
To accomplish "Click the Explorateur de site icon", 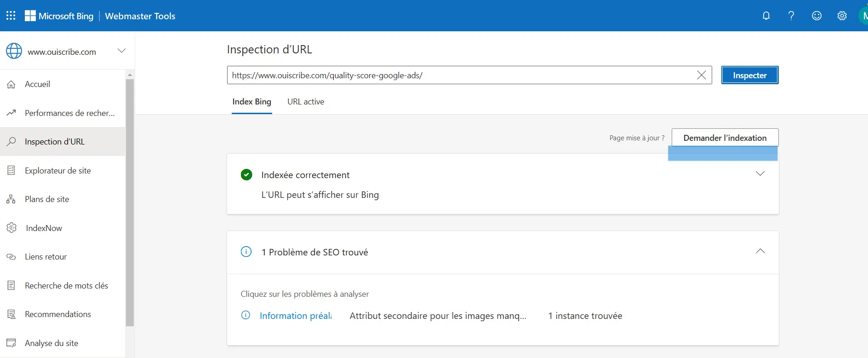I will point(11,170).
